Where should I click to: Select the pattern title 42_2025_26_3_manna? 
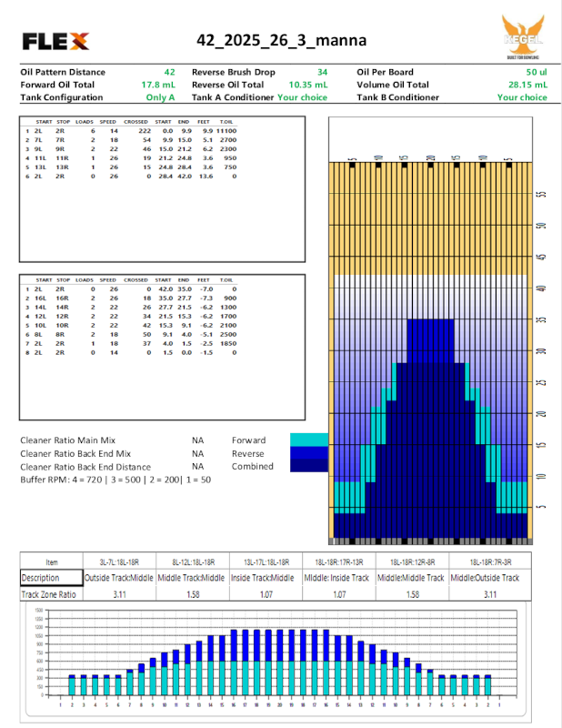[282, 40]
